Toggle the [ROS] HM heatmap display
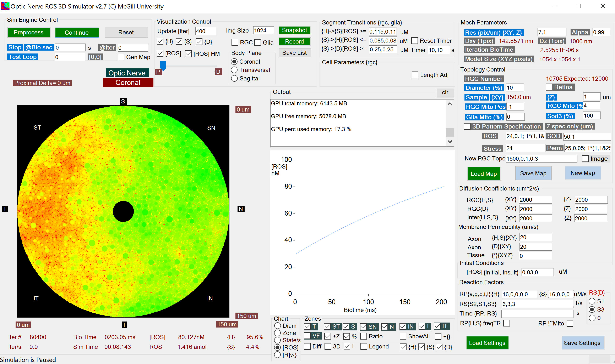The width and height of the screenshot is (615, 364). coord(188,53)
